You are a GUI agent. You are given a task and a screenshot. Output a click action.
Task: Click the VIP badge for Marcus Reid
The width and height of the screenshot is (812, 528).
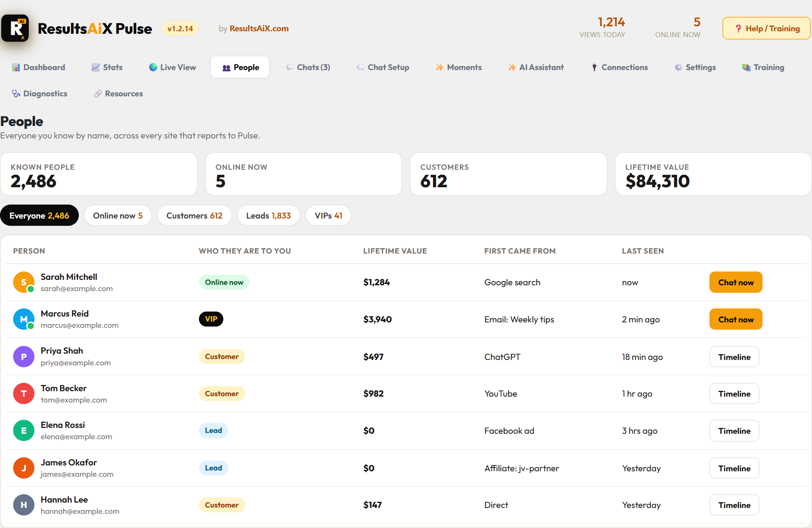[x=211, y=319]
